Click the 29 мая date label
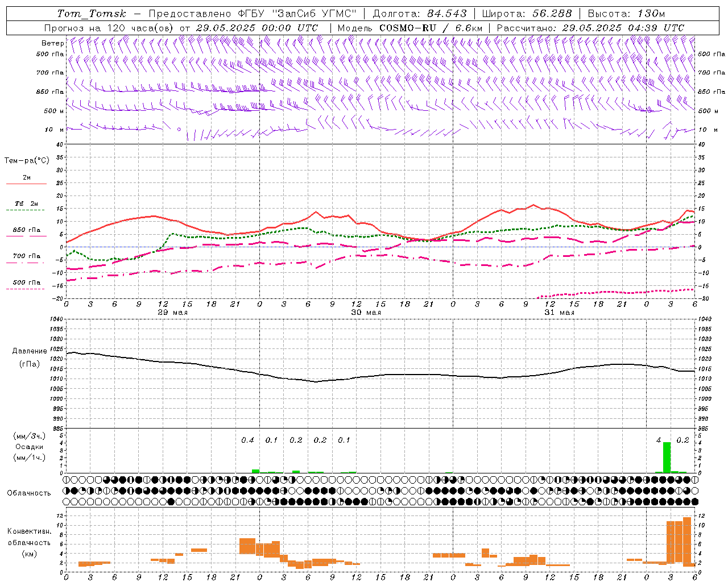Viewport: 728px width, 582px height. point(172,313)
